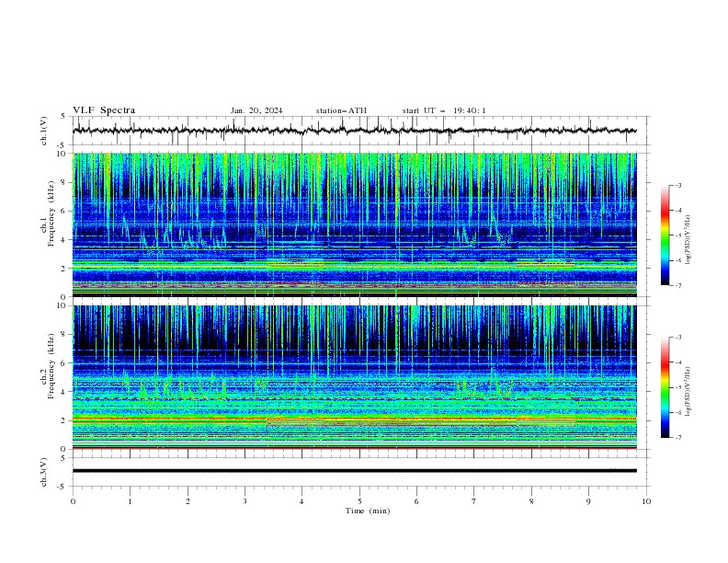728x563 pixels.
Task: Click time axis tick label "0"
Action: tap(73, 501)
